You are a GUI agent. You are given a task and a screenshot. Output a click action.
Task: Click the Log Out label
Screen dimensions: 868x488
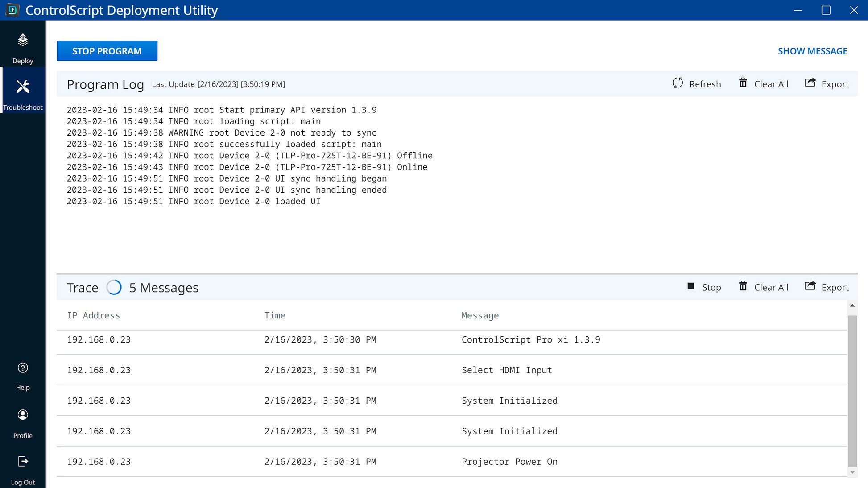click(x=23, y=483)
